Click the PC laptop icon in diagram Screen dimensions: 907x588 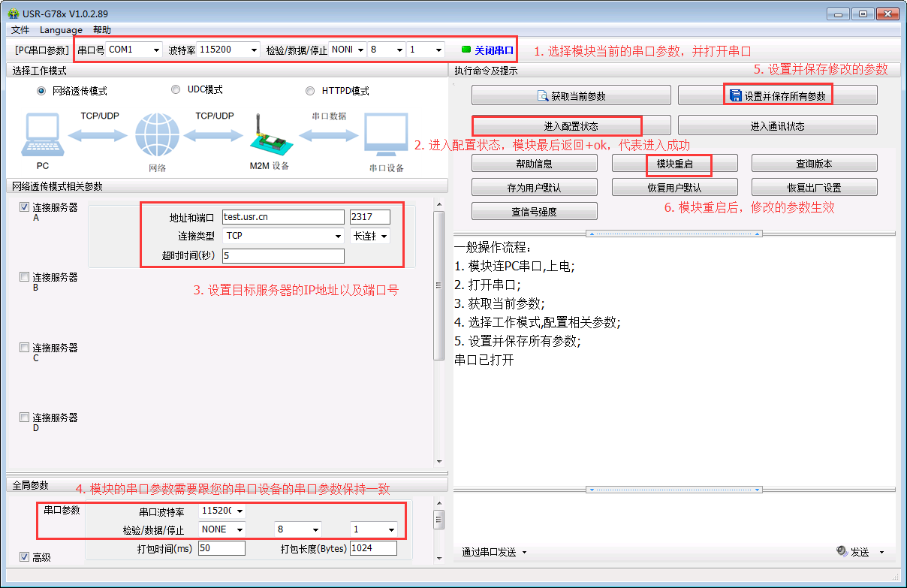click(42, 136)
